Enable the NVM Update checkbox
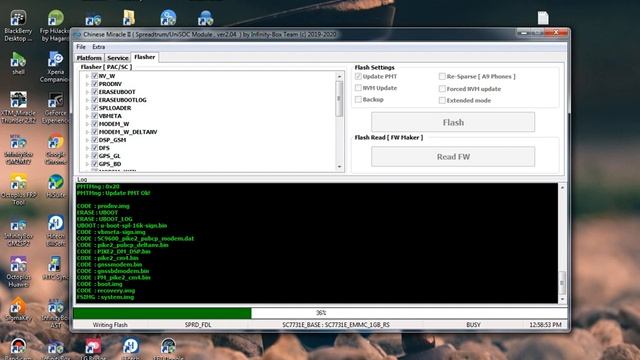The image size is (640, 360). tap(358, 88)
